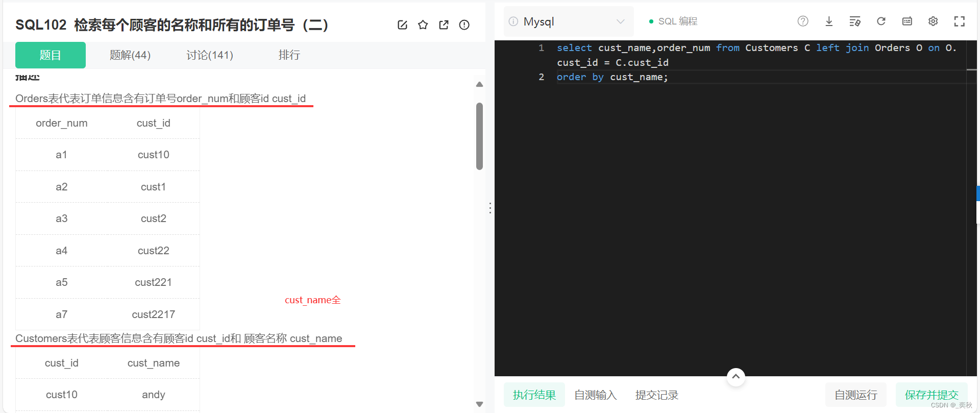980x413 pixels.
Task: Click the description pane scrollbar thumb
Action: (x=479, y=136)
